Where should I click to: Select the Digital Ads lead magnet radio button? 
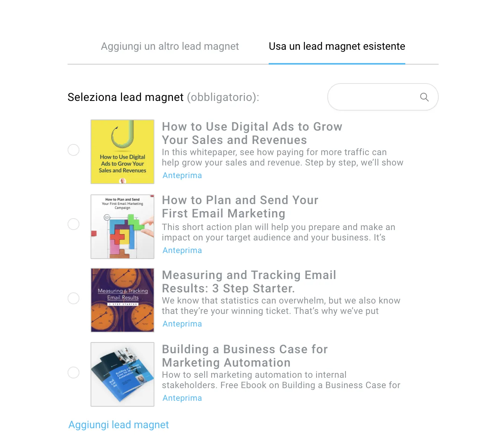click(73, 150)
